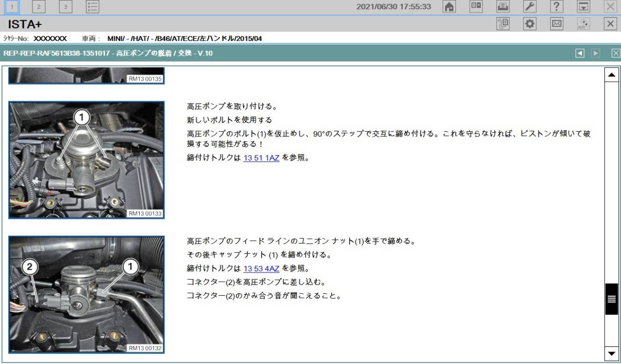Open Help using the question mark icon

pos(556,7)
